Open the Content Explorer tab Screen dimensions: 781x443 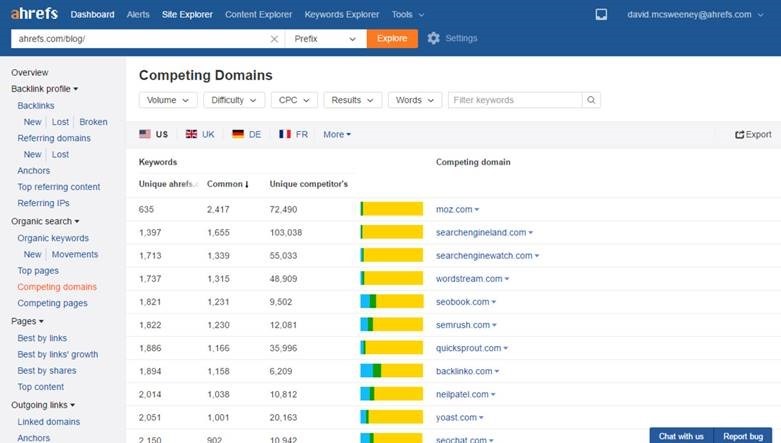point(258,15)
